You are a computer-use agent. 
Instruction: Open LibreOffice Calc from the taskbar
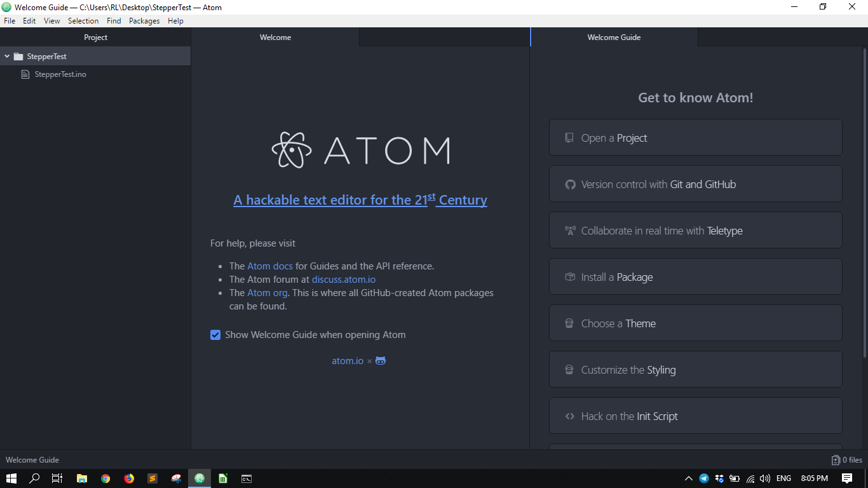pyautogui.click(x=223, y=478)
